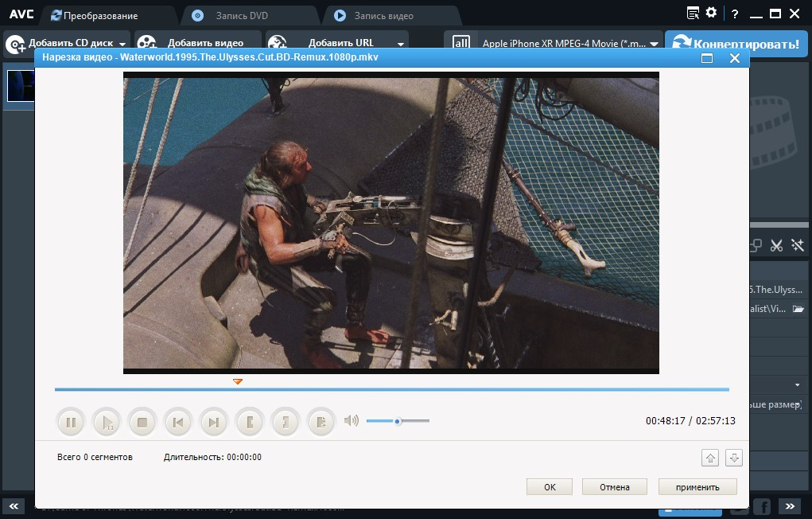Jump to the previous frame
This screenshot has width=812, height=519.
[x=177, y=423]
